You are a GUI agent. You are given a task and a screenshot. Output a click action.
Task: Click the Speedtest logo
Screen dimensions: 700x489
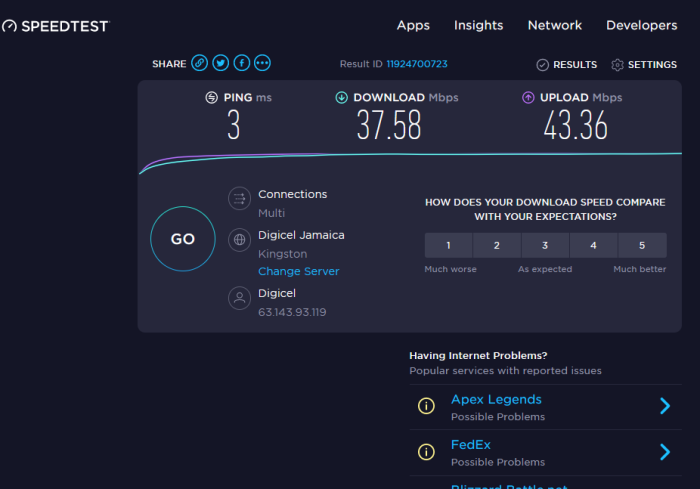click(x=55, y=26)
